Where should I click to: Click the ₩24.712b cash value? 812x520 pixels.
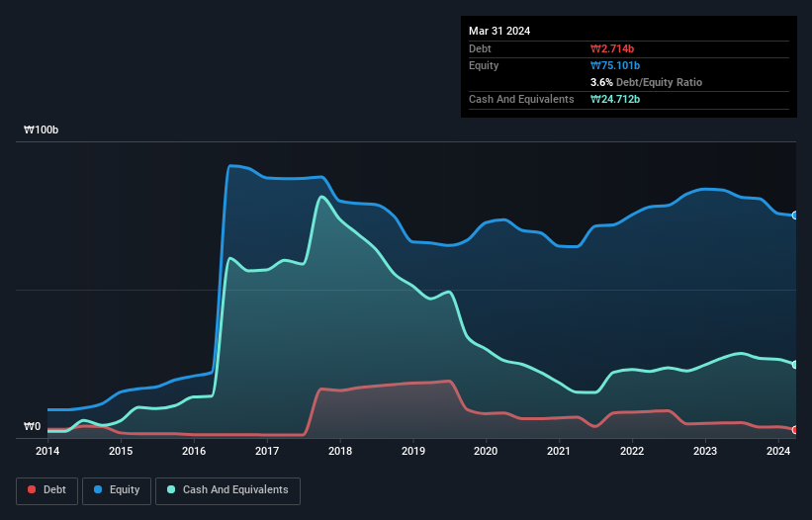(x=615, y=99)
